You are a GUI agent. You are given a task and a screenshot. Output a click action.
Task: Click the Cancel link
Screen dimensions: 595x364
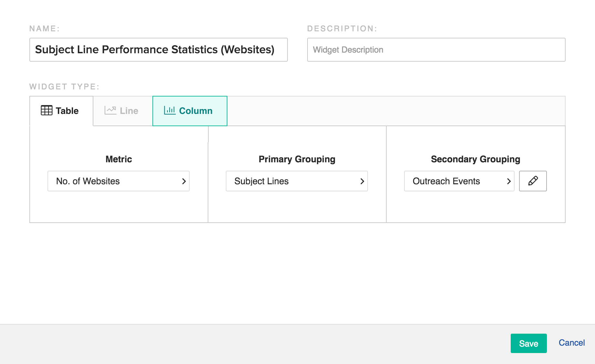[x=571, y=343]
